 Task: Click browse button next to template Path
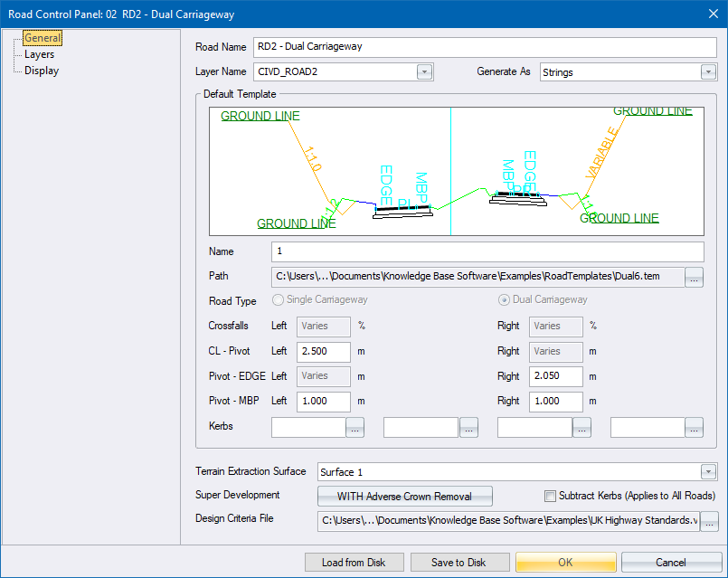[x=695, y=278]
